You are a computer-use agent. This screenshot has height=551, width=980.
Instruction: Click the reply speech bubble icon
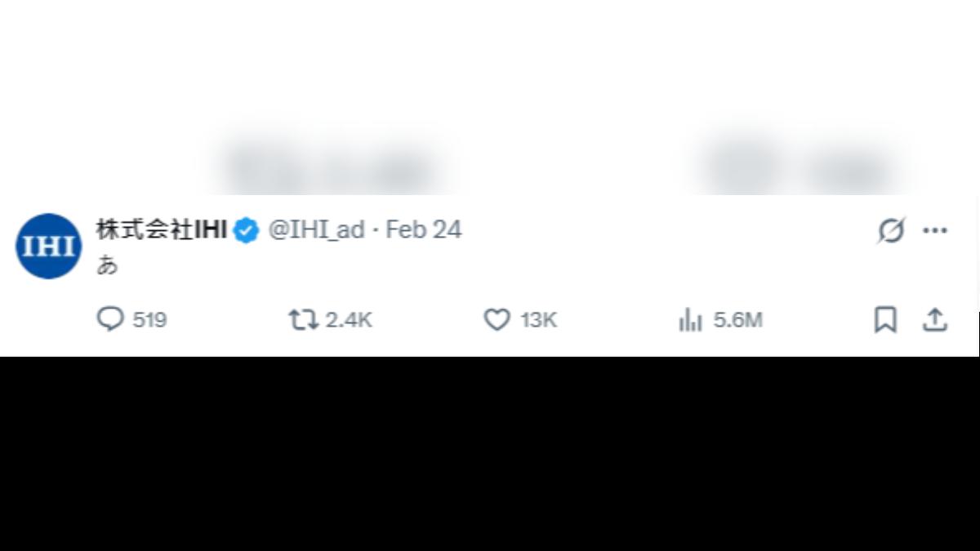[109, 319]
